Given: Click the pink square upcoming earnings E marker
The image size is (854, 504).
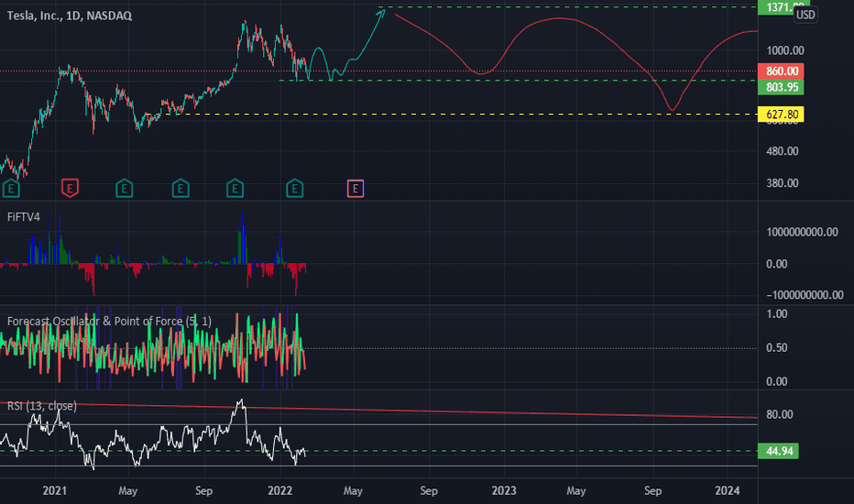Looking at the screenshot, I should (x=356, y=189).
